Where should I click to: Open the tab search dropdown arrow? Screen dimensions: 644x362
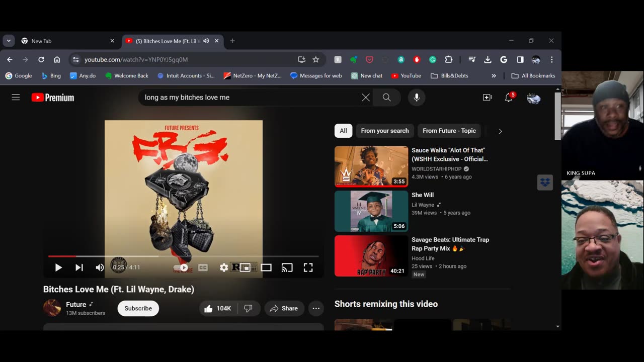pos(9,41)
